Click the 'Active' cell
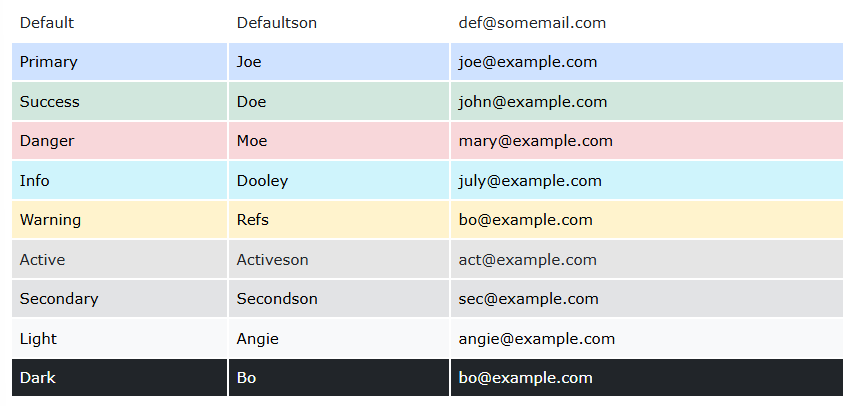Viewport: 851px width, 406px height. click(x=119, y=259)
